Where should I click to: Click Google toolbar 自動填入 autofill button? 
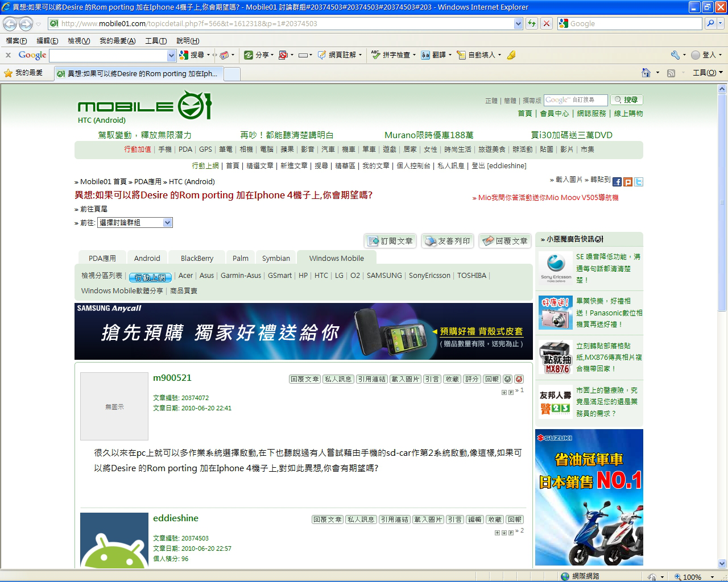(x=477, y=55)
